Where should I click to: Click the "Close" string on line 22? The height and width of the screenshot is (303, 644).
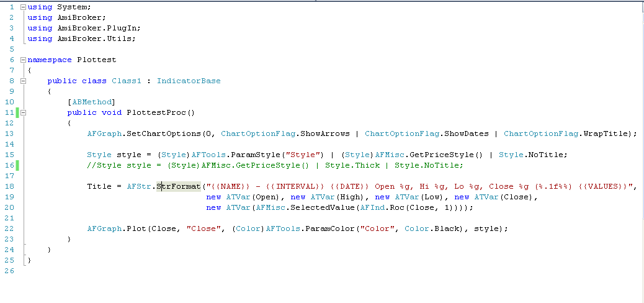tap(203, 228)
